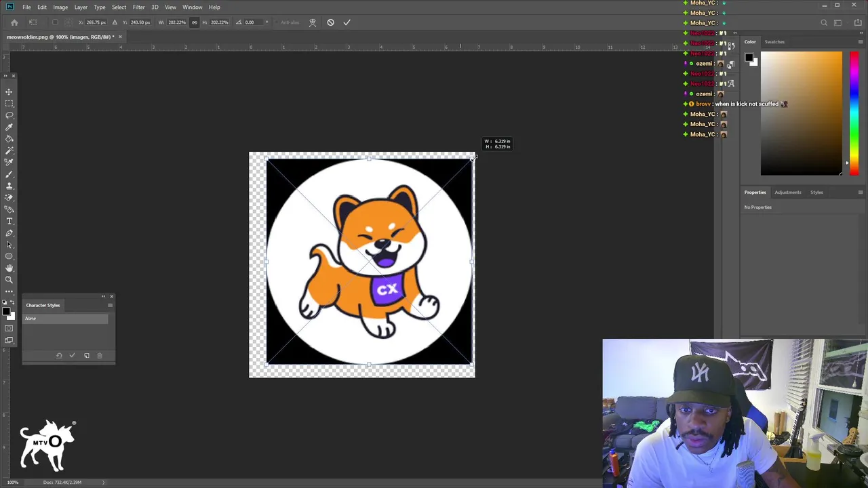Open the workspace switcher dropdown
The image size is (868, 488).
[839, 22]
